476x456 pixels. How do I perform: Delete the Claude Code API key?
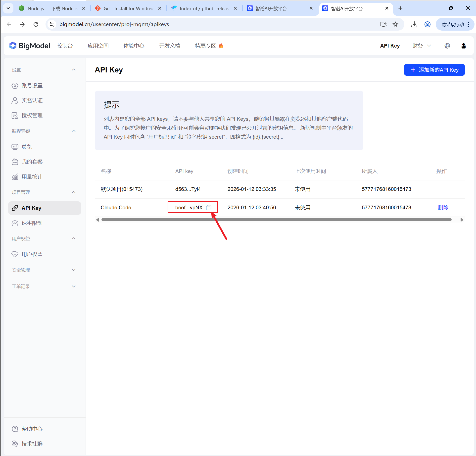pos(443,208)
